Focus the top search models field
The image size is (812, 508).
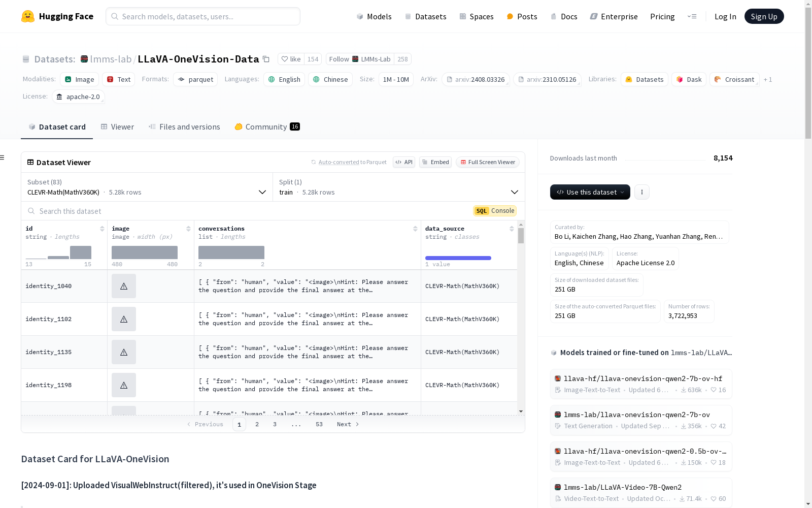pyautogui.click(x=203, y=16)
